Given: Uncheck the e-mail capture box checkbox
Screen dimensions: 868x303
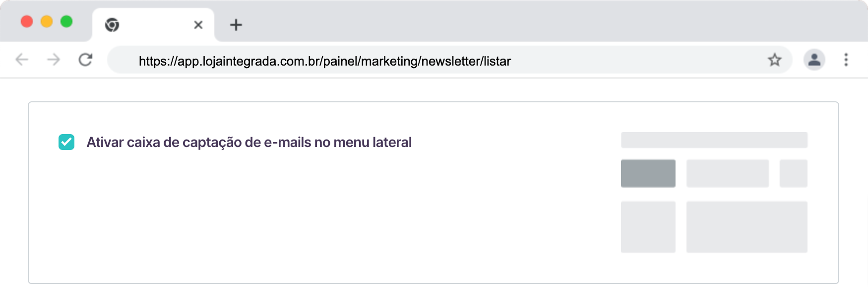Looking at the screenshot, I should click(x=66, y=142).
